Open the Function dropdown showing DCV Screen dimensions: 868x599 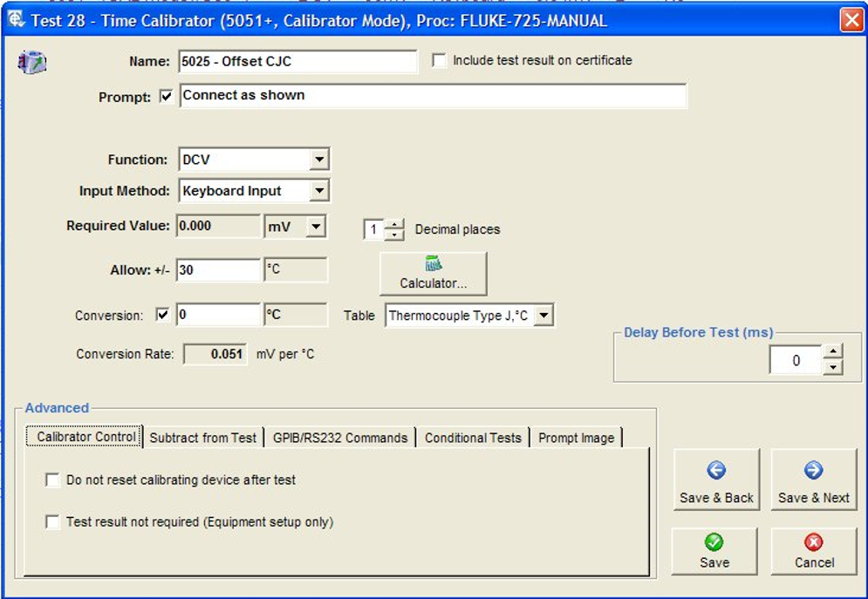tap(319, 160)
